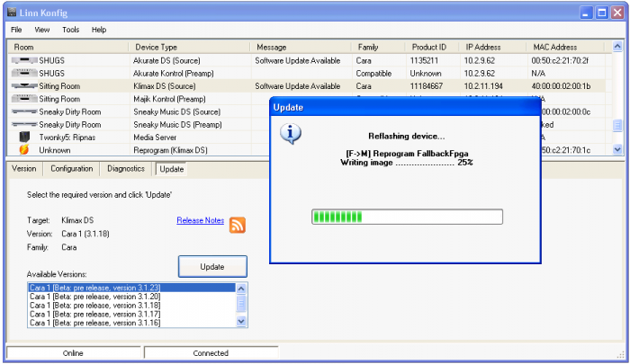Sort by the Device Type column header
Screen dimensions: 630x364
pyautogui.click(x=190, y=47)
